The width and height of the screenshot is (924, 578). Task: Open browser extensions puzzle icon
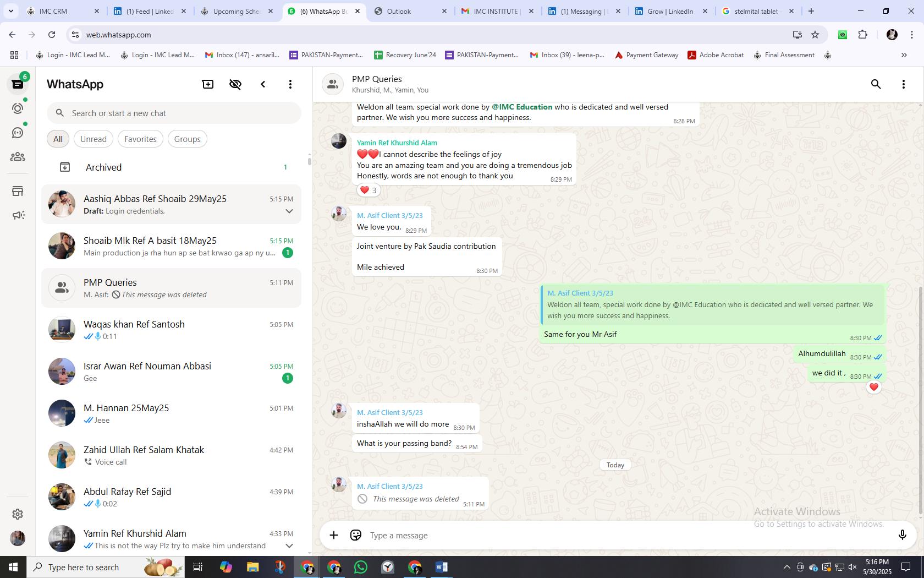[x=863, y=35]
